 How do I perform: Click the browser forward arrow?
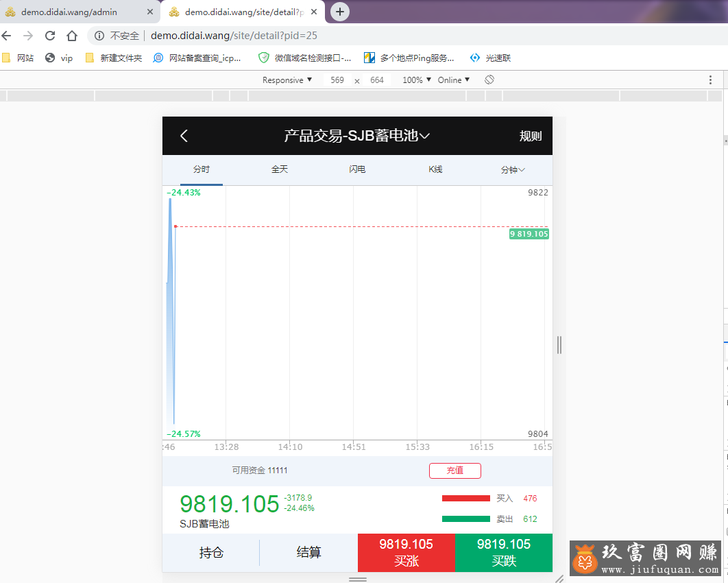pyautogui.click(x=28, y=36)
